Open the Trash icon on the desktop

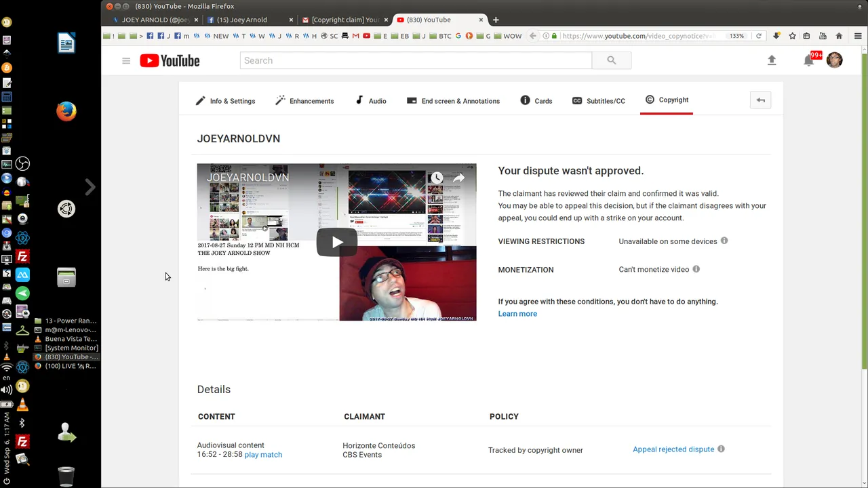[x=66, y=476]
